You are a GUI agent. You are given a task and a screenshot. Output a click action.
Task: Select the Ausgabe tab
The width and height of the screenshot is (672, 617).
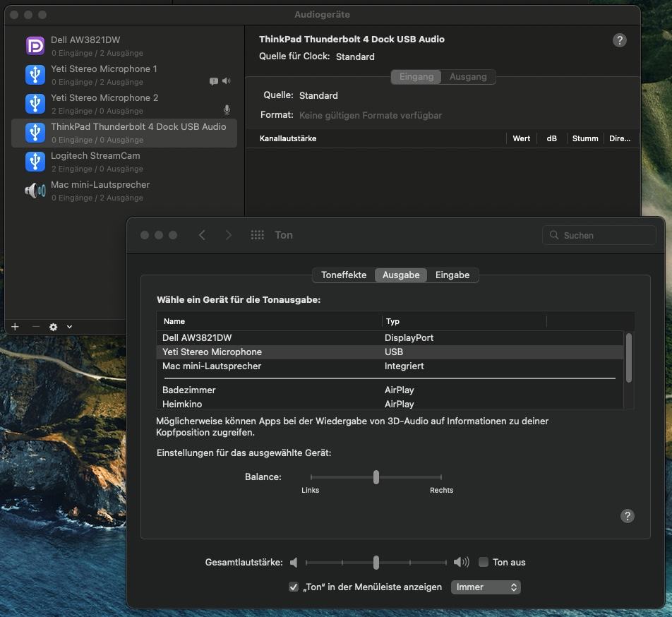401,275
